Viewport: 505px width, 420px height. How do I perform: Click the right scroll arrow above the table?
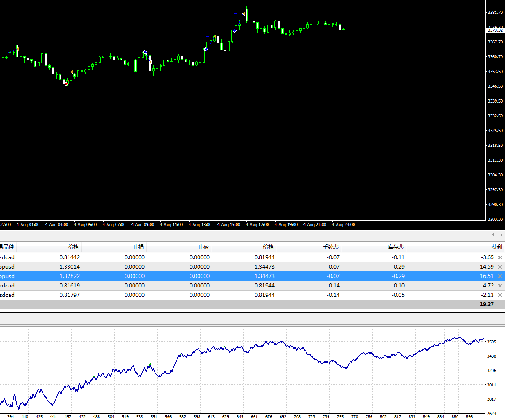coord(501,235)
